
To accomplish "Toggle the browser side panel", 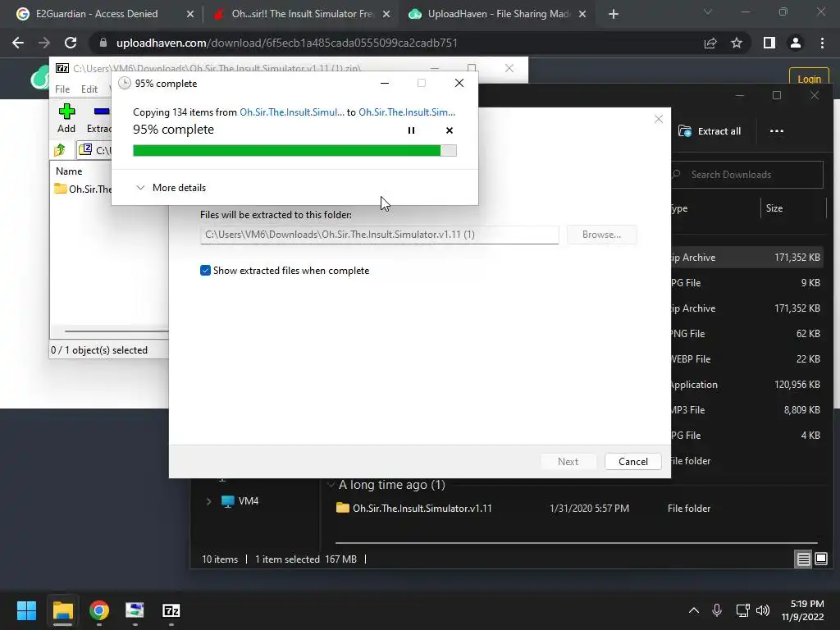I will [x=769, y=43].
